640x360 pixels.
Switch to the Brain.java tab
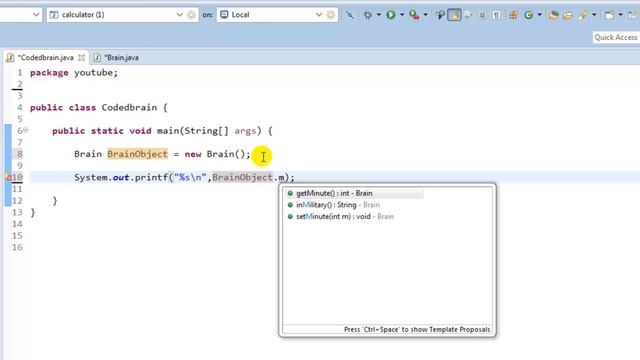tap(121, 58)
